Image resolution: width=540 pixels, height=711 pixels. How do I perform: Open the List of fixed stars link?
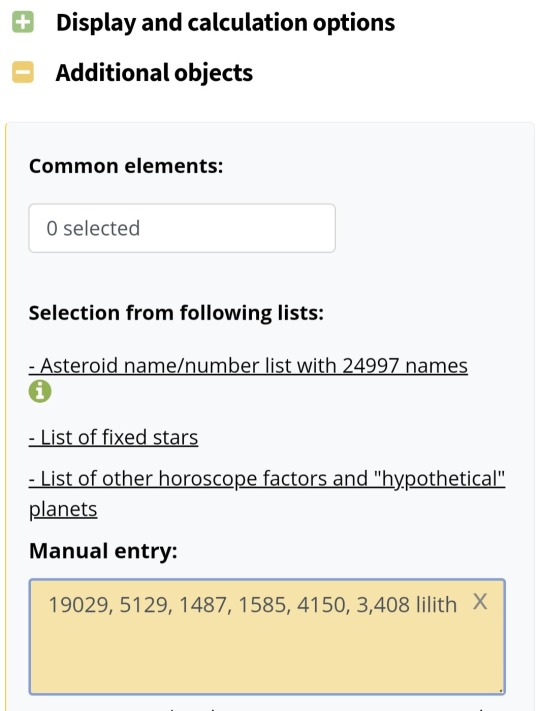click(113, 438)
